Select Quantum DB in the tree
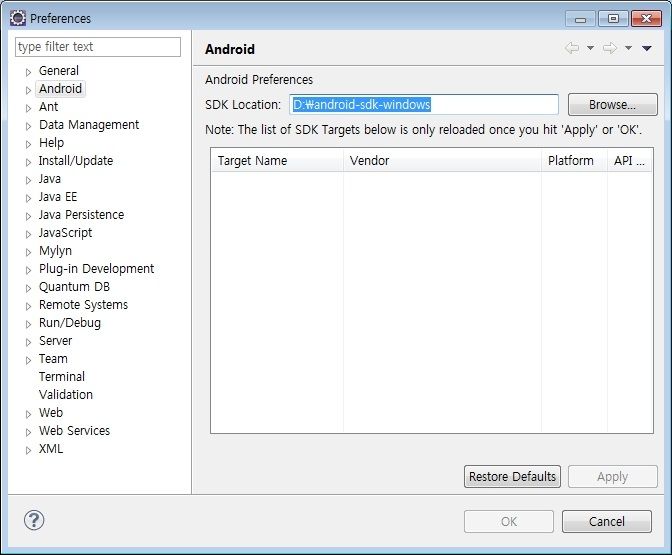Viewport: 672px width, 555px height. coord(74,287)
